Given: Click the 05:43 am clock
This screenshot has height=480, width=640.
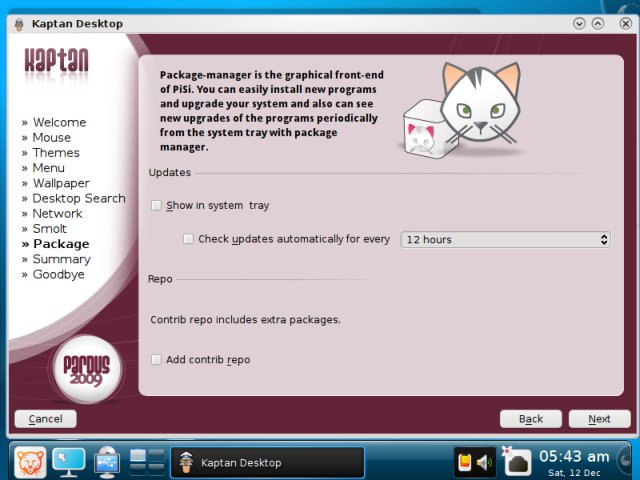Looking at the screenshot, I should [574, 456].
